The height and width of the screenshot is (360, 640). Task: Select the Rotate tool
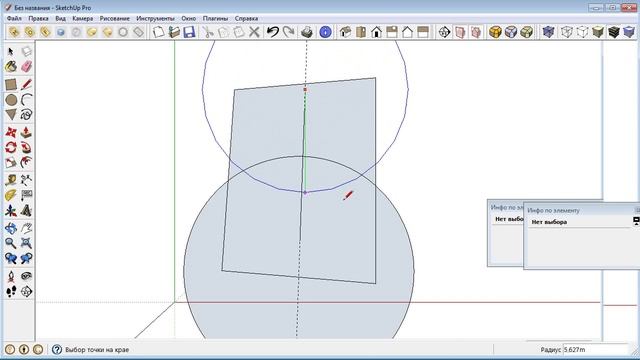coord(11,147)
